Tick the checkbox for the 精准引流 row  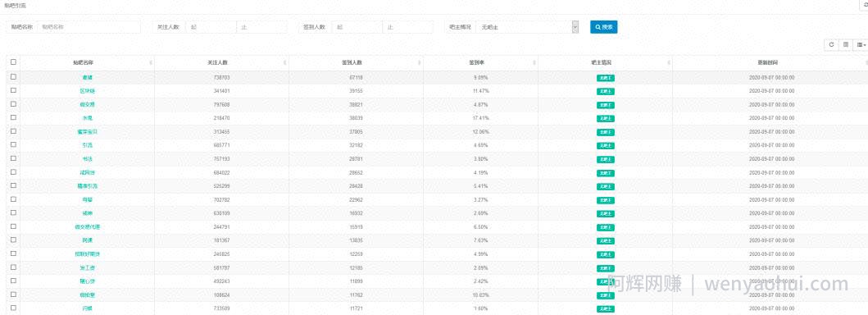[x=13, y=185]
